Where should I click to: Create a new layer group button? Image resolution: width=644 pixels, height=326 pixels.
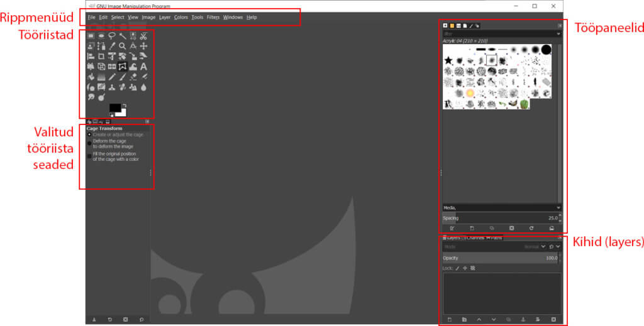(464, 320)
